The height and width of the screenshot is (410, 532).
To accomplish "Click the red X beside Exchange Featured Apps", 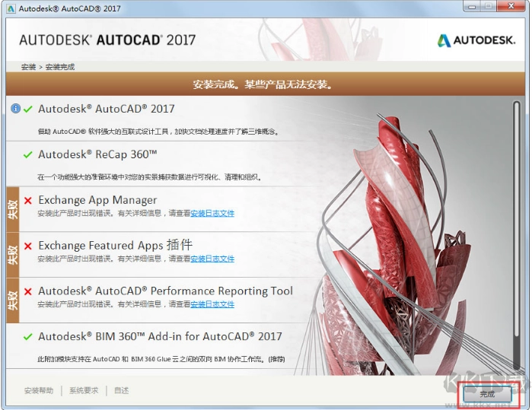I will (x=28, y=246).
